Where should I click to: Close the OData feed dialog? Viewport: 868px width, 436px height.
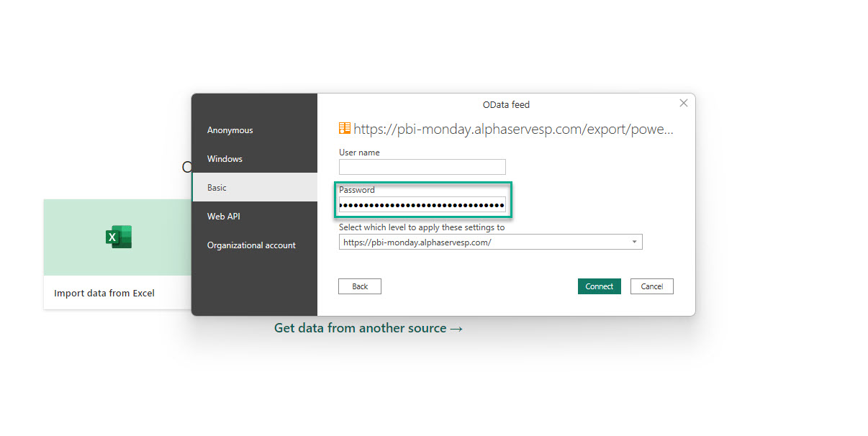coord(683,104)
